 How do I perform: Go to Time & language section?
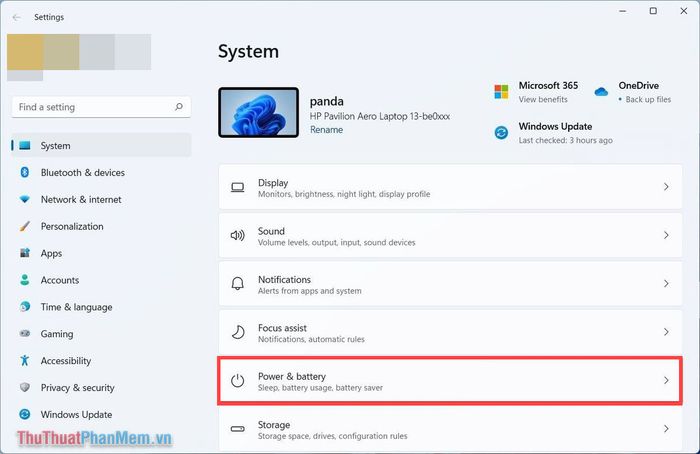tap(76, 308)
